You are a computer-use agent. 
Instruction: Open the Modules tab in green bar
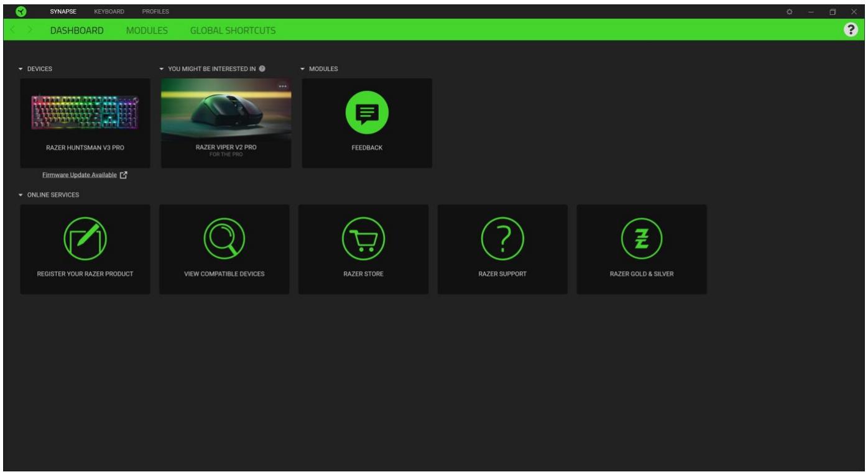pos(147,30)
